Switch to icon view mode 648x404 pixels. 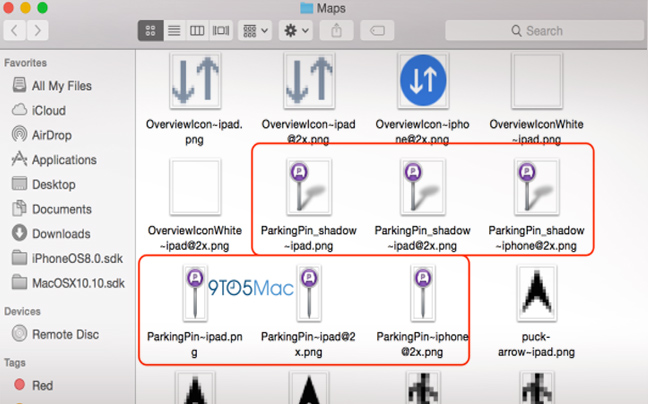pyautogui.click(x=150, y=31)
